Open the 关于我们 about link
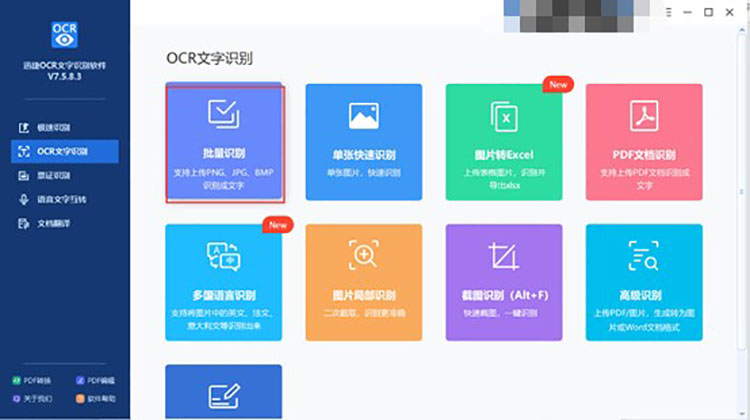Image resolution: width=750 pixels, height=420 pixels. point(33,398)
